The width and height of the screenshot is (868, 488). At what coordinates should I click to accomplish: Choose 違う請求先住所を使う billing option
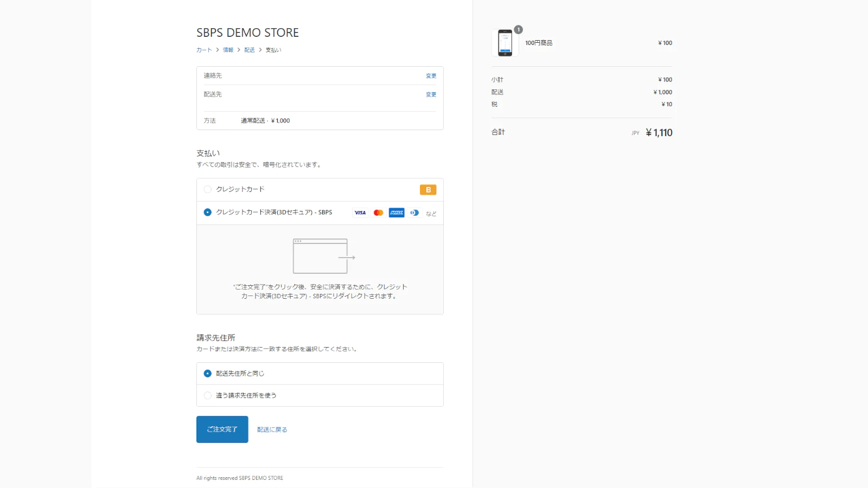coord(207,395)
